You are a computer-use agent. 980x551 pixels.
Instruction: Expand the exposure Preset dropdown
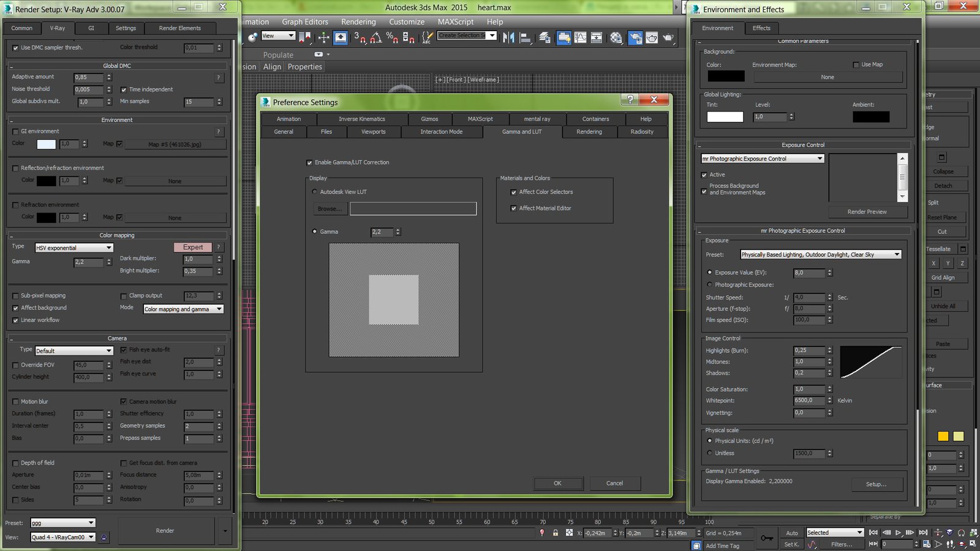click(x=820, y=255)
